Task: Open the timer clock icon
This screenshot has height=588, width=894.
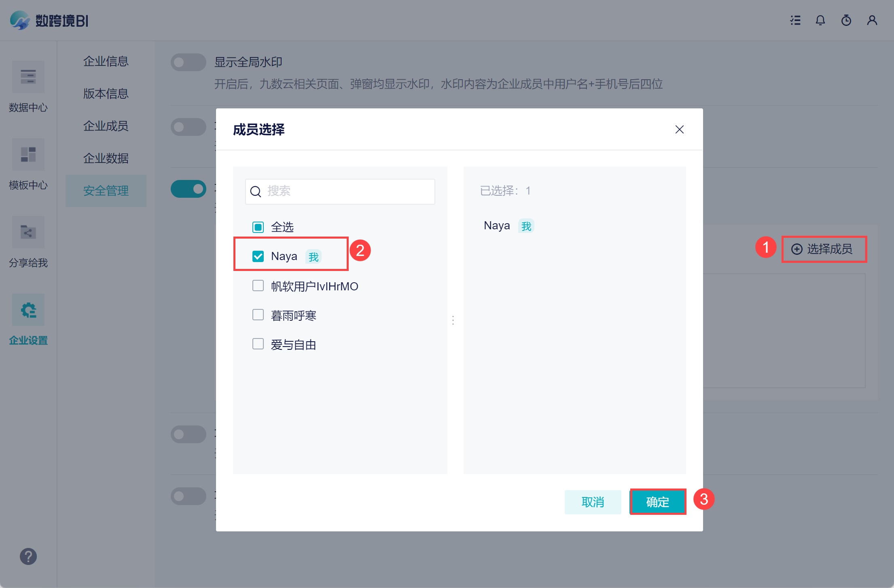Action: tap(846, 20)
